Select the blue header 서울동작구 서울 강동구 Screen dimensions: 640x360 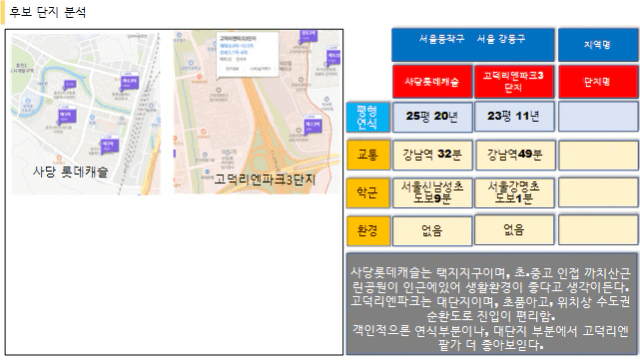(473, 44)
